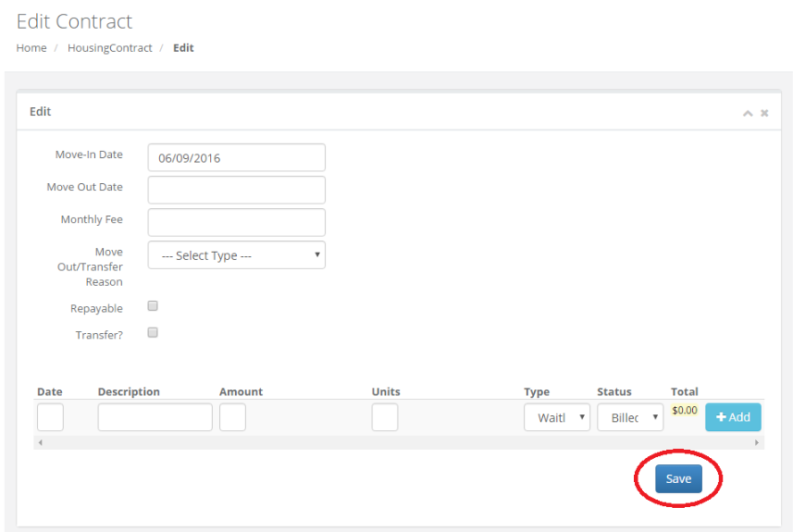Click the $0.00 total value
The width and height of the screenshot is (793, 532).
pos(685,410)
